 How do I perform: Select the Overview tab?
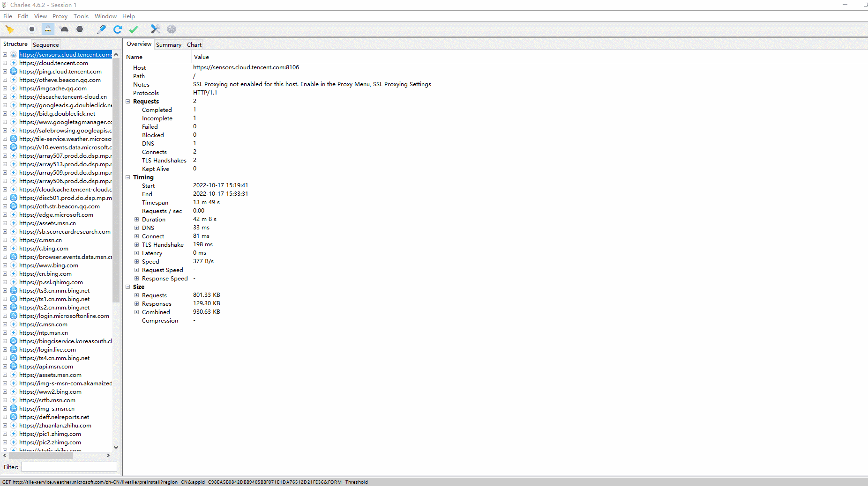139,44
